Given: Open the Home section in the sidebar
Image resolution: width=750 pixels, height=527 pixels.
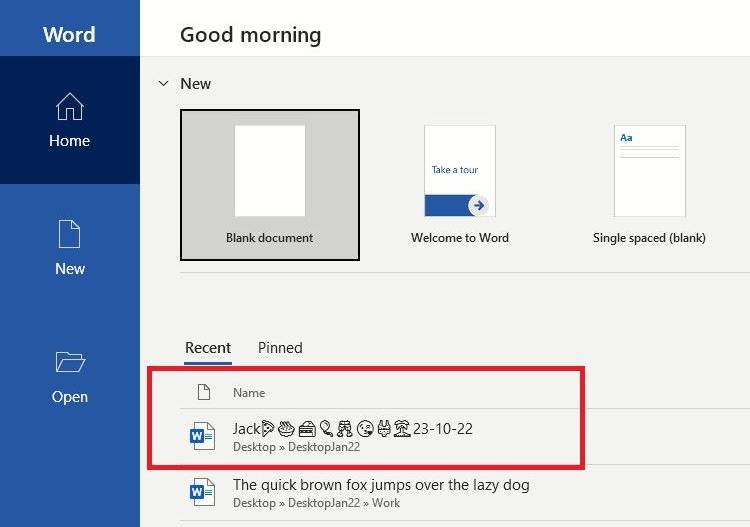Looking at the screenshot, I should [x=70, y=120].
